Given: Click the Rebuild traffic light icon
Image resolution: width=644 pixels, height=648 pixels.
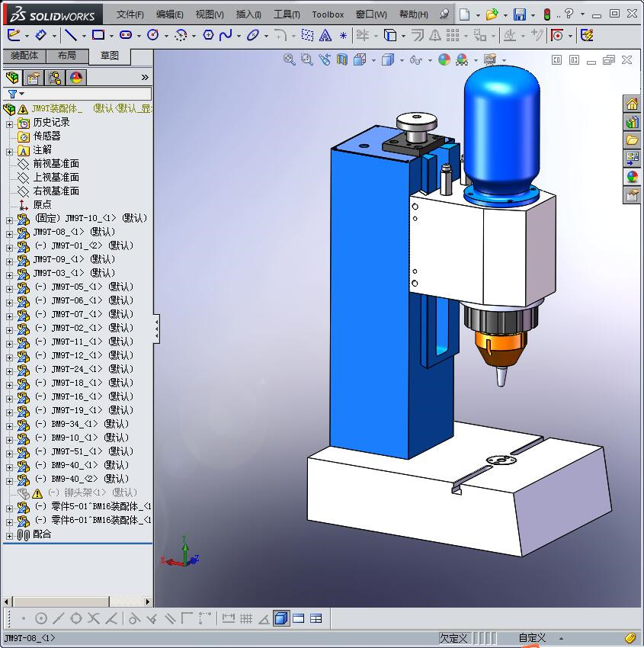Looking at the screenshot, I should click(x=547, y=14).
